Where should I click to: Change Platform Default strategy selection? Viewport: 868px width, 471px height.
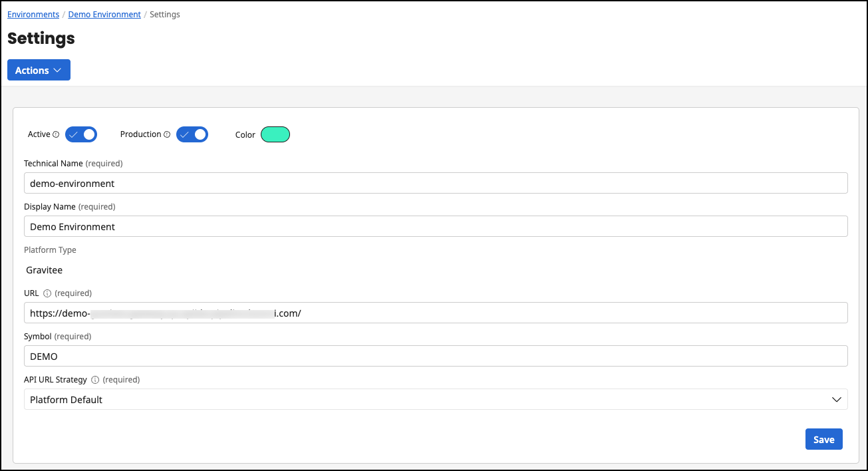[436, 399]
